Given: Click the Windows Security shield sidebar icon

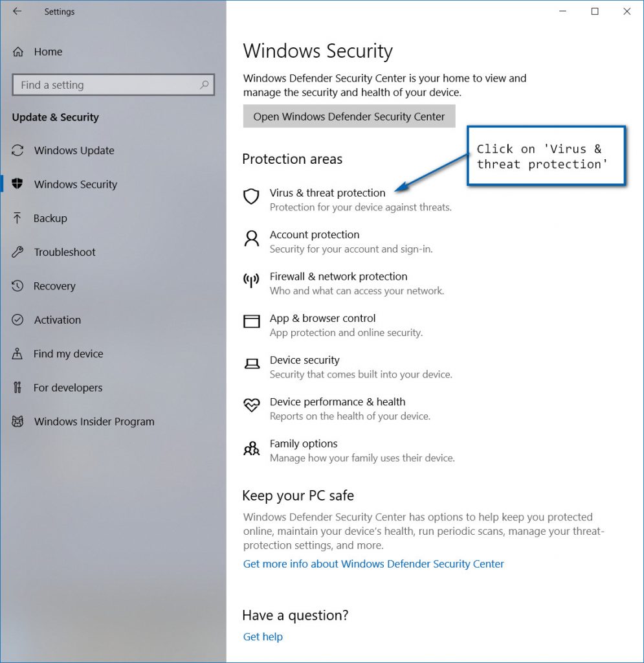Looking at the screenshot, I should (x=16, y=184).
